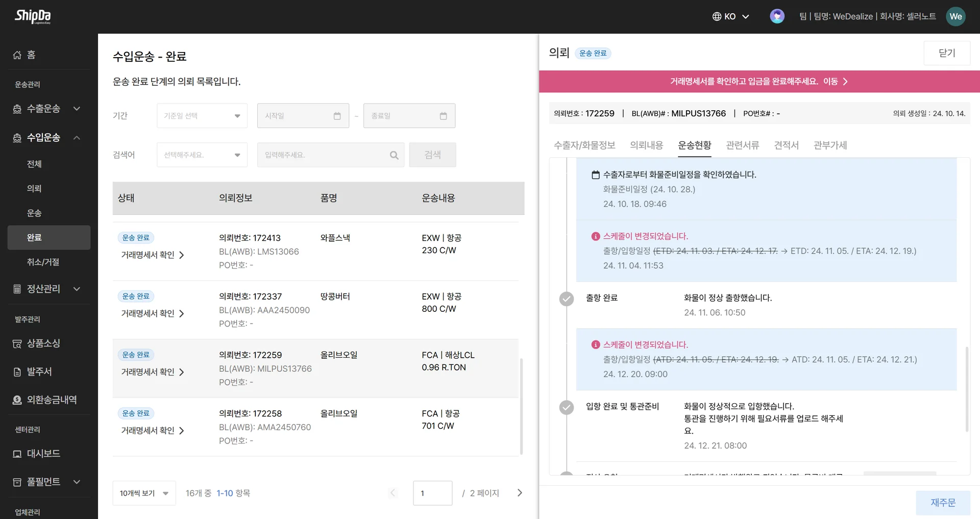Click the next page arrow in pagination
980x519 pixels.
(x=520, y=493)
